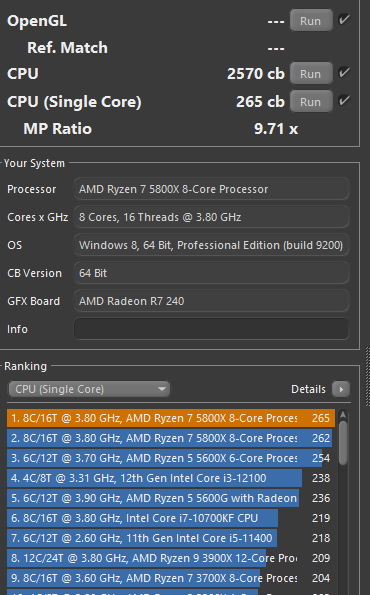Screen dimensions: 370x595
Task: Click the Details label in Ranking
Action: [x=308, y=389]
